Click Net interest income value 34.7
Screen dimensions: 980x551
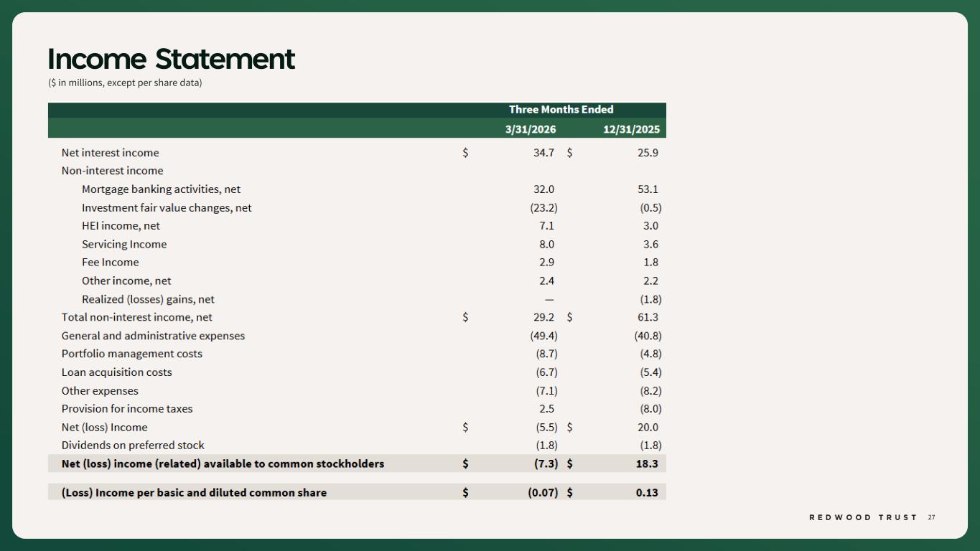pos(543,153)
